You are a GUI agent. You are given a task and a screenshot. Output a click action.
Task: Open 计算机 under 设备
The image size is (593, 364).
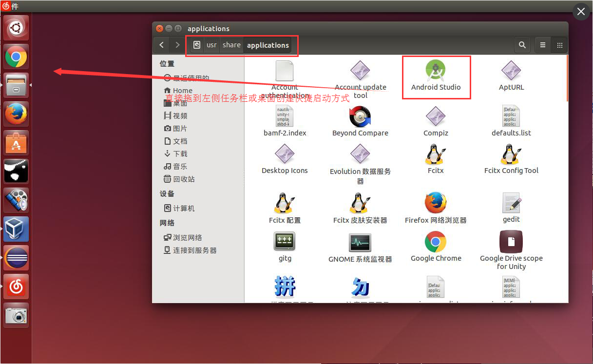coord(179,209)
